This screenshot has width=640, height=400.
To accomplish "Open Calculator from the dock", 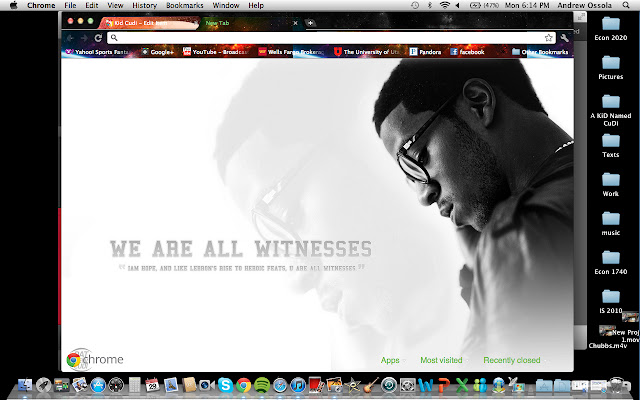I will [134, 385].
